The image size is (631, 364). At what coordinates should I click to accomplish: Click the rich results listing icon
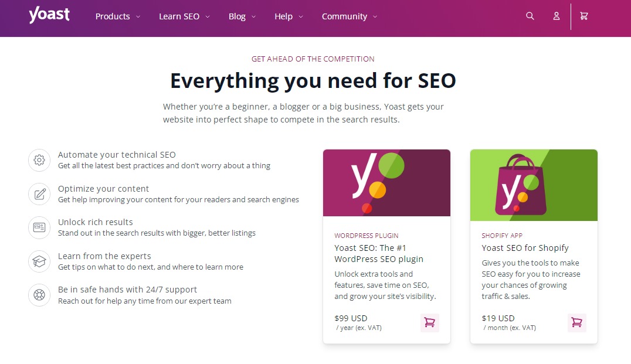click(39, 227)
